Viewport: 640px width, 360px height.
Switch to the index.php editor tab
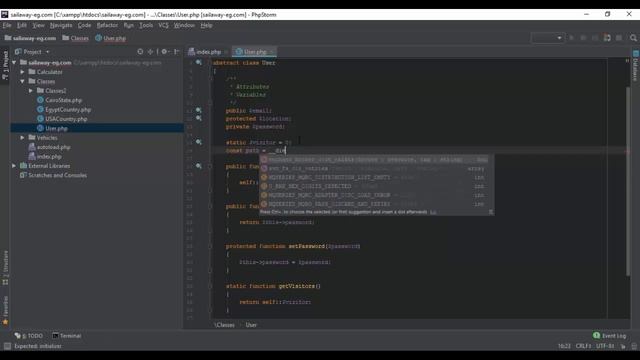tap(208, 52)
